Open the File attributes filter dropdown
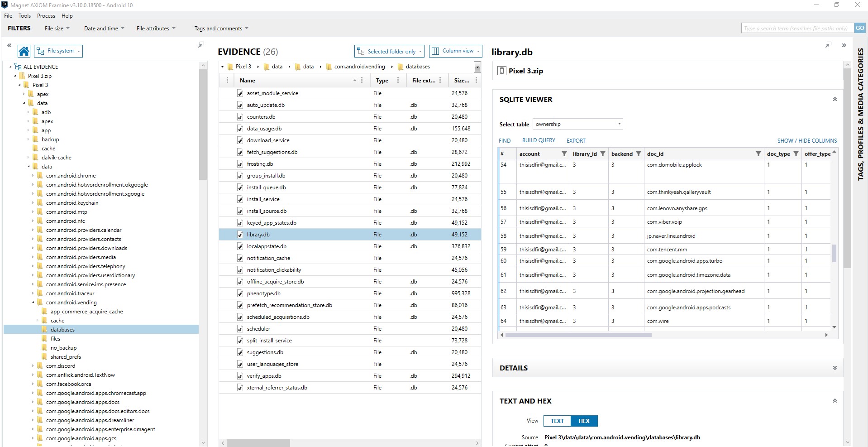Screen dimensions: 868x447 click(x=156, y=29)
